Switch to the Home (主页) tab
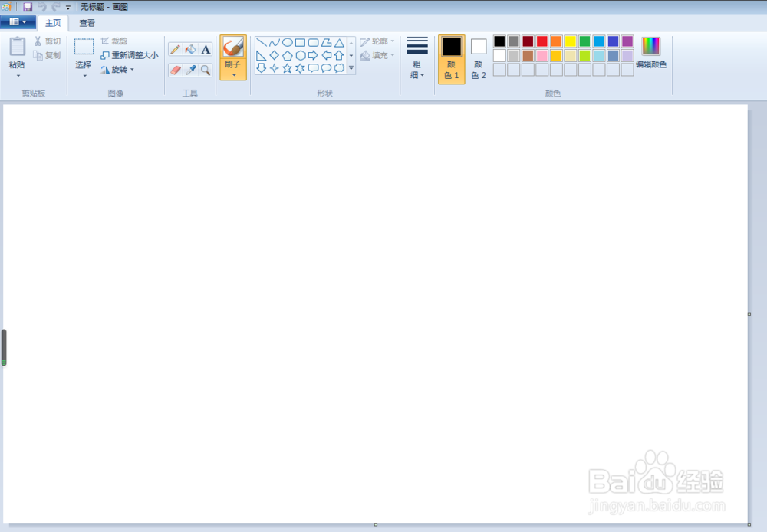 click(x=53, y=23)
